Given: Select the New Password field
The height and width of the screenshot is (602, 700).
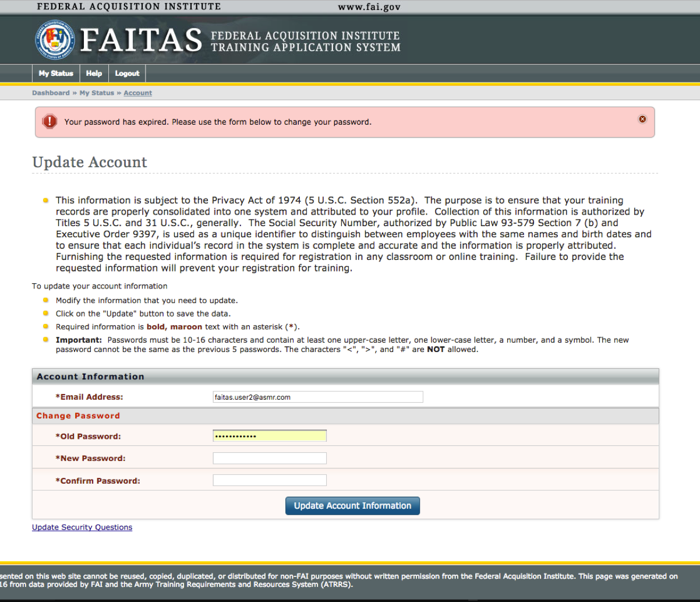Looking at the screenshot, I should [270, 458].
